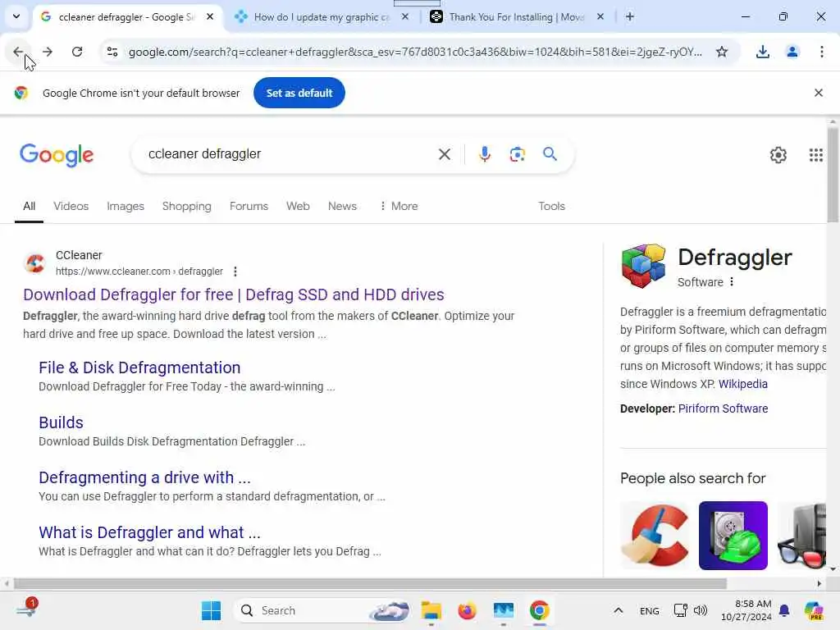
Task: Select the Videos search filter
Action: coord(71,206)
